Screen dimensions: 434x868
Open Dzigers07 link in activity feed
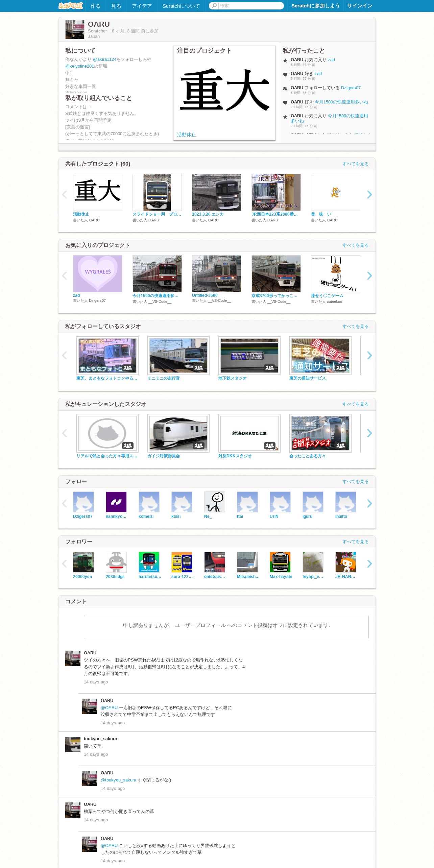[x=351, y=88]
